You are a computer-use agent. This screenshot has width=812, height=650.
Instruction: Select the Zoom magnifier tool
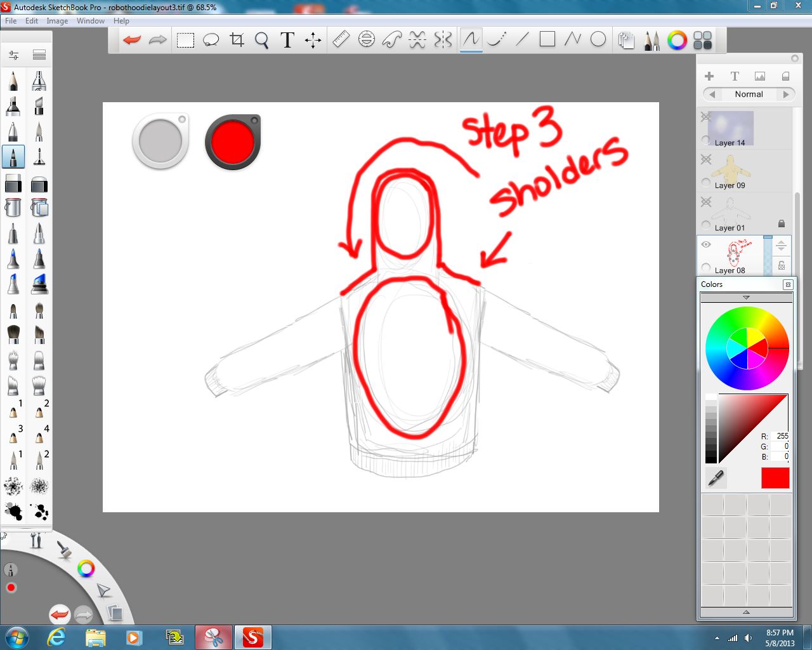click(x=261, y=39)
